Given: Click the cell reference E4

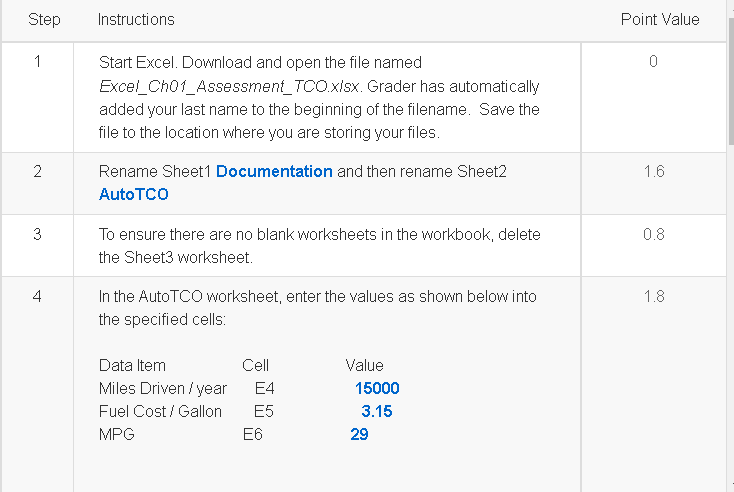Looking at the screenshot, I should click(264, 388).
